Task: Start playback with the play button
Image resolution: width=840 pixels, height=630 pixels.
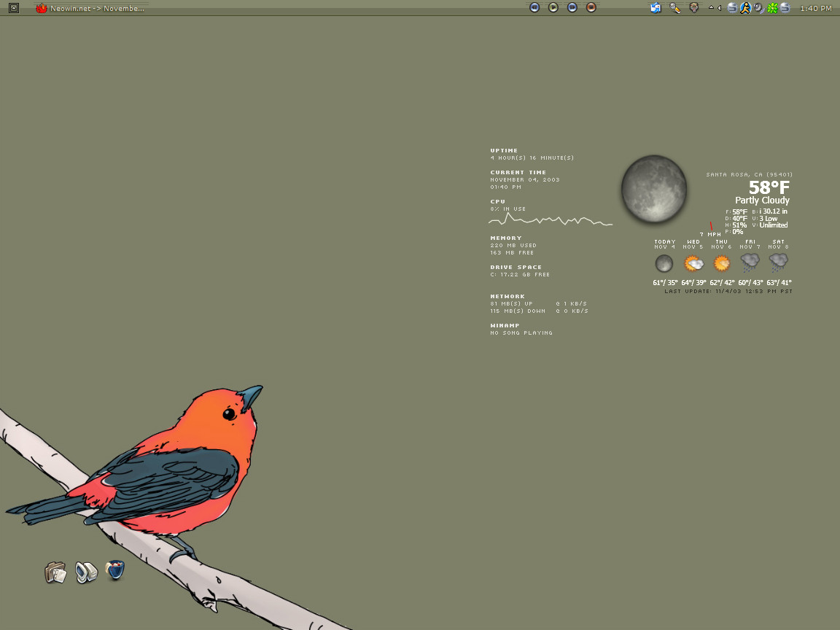Action: [x=553, y=7]
